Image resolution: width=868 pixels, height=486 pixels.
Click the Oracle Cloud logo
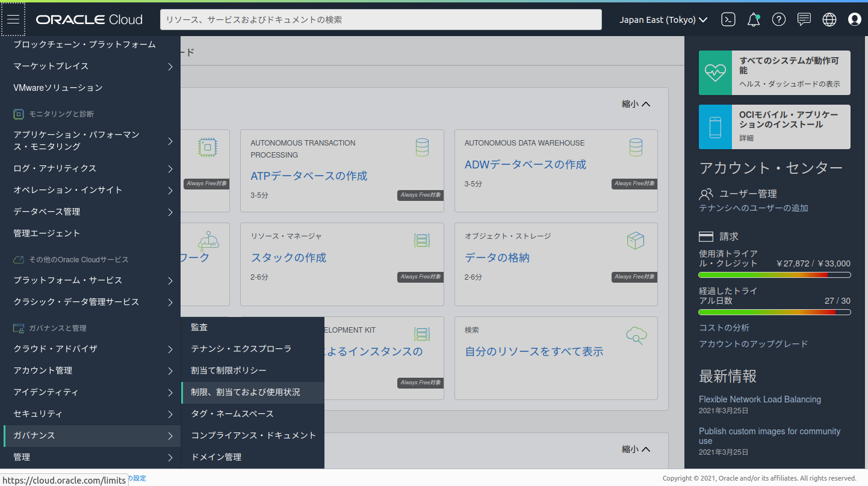click(x=89, y=20)
